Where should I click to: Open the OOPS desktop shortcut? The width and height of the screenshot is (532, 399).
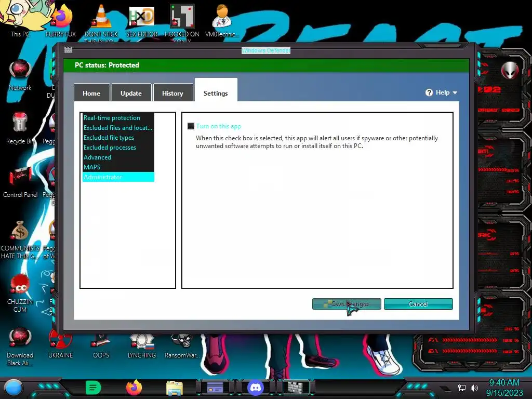point(101,344)
